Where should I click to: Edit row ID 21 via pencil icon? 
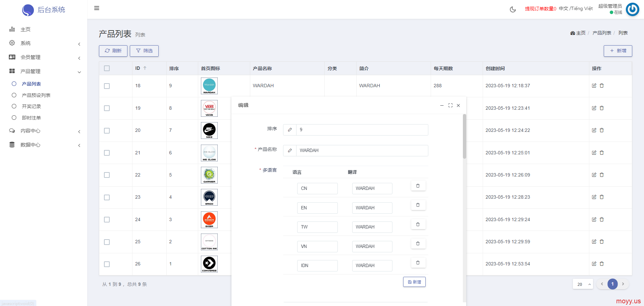(x=594, y=153)
